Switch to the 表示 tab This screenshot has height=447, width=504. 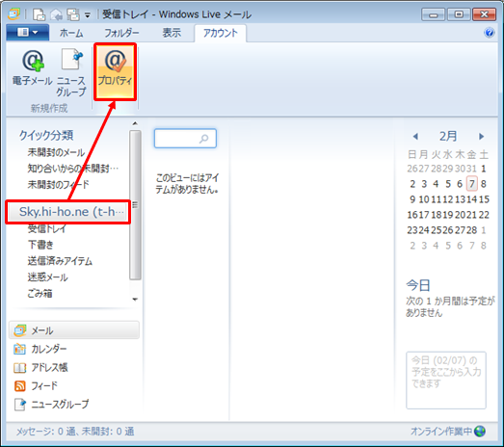point(172,33)
